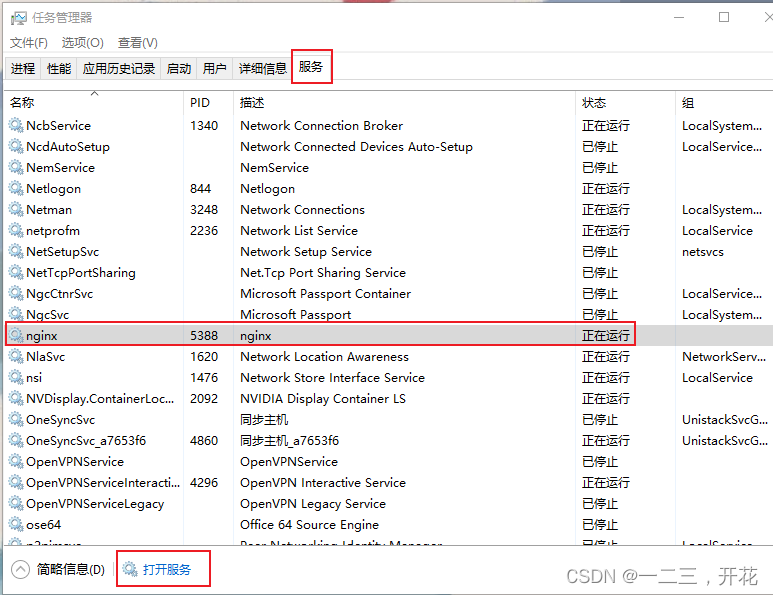This screenshot has width=773, height=595.
Task: Click the gear icon beside OpenVPNServiceLegacy
Action: [x=16, y=503]
